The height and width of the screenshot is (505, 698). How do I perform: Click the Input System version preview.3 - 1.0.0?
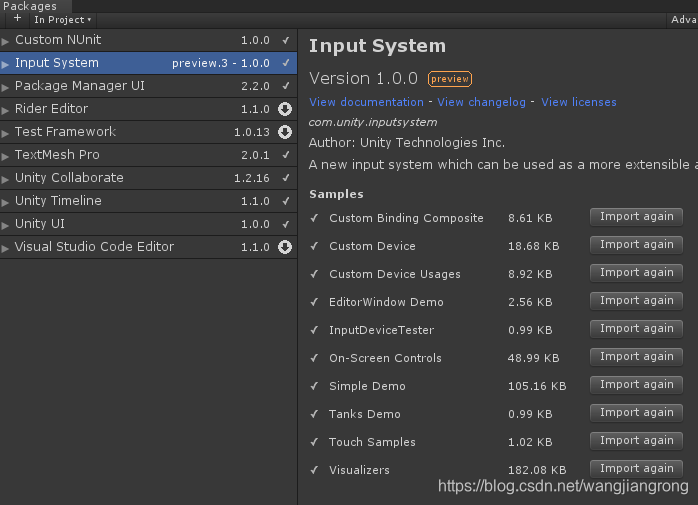[221, 63]
